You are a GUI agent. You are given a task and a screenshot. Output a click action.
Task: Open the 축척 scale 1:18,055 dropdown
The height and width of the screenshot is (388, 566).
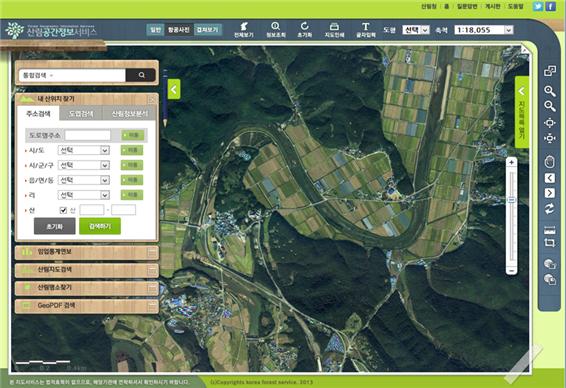[483, 30]
